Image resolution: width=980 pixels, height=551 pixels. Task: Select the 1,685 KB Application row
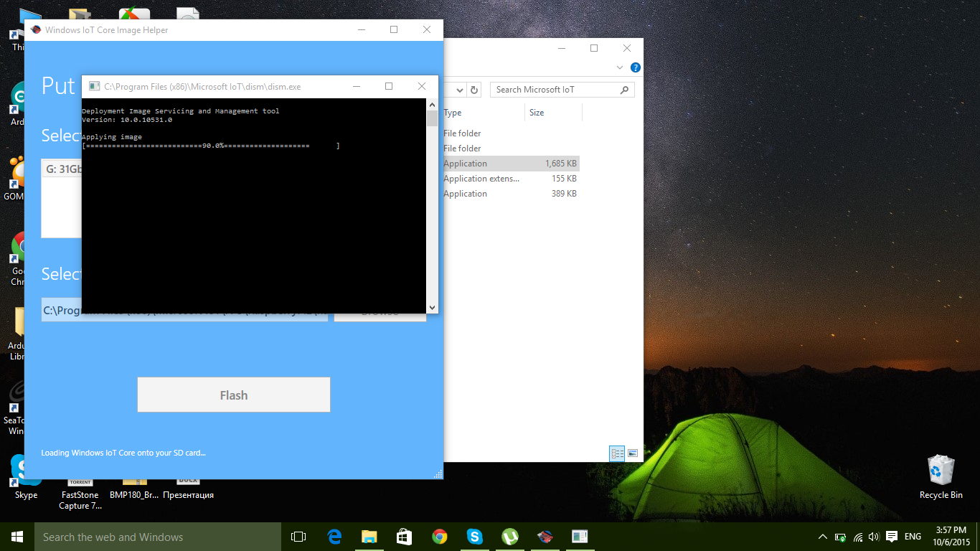coord(511,164)
